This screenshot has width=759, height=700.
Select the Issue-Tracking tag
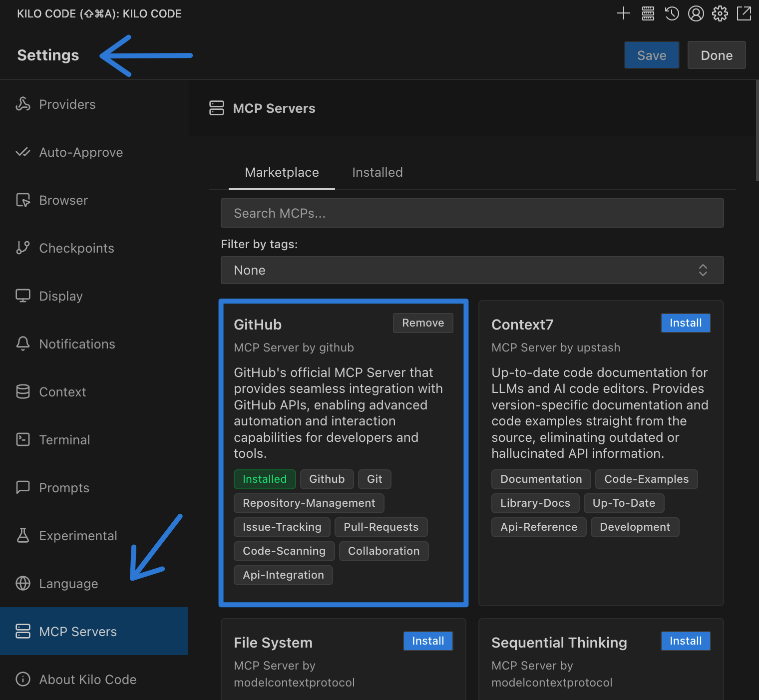point(282,527)
